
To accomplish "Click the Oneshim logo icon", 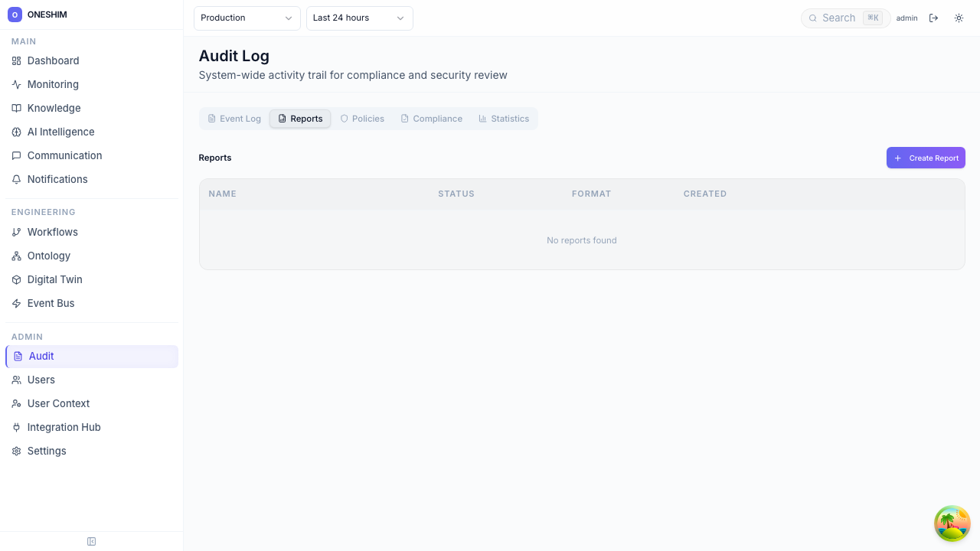I will point(15,15).
